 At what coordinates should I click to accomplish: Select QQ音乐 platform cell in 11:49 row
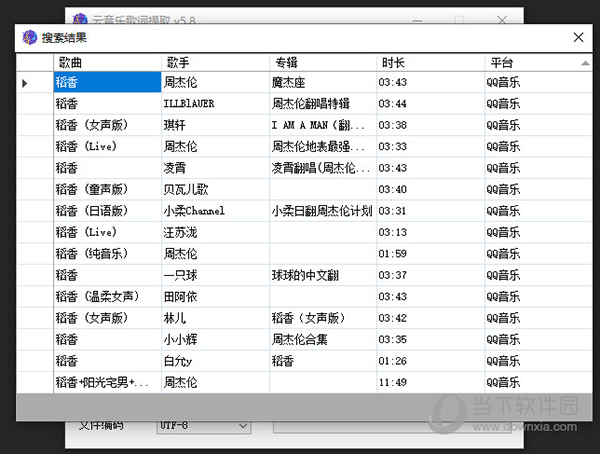pyautogui.click(x=538, y=382)
